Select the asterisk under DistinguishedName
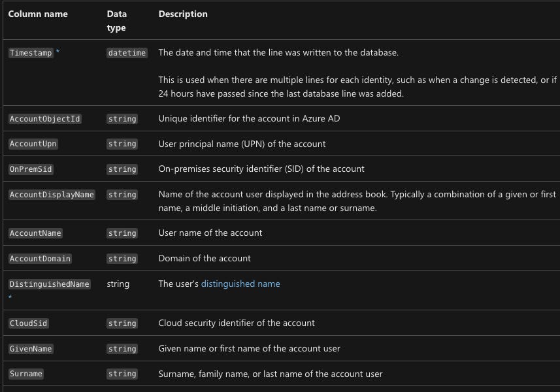The height and width of the screenshot is (392, 560). click(10, 298)
